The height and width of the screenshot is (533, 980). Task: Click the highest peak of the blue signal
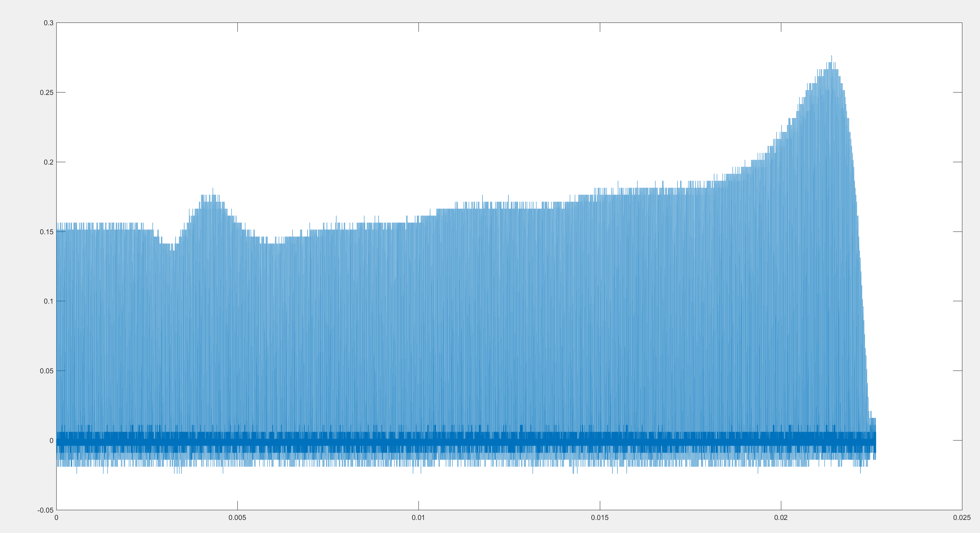[831, 56]
